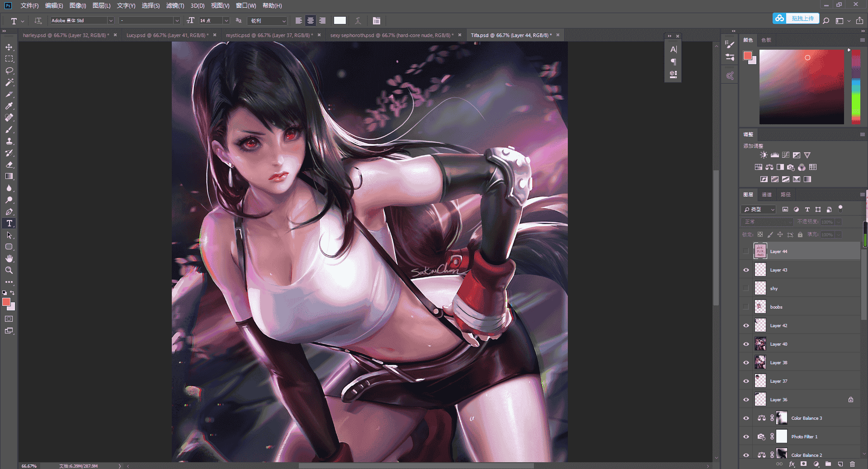
Task: Click the white text color swatch
Action: (x=340, y=20)
